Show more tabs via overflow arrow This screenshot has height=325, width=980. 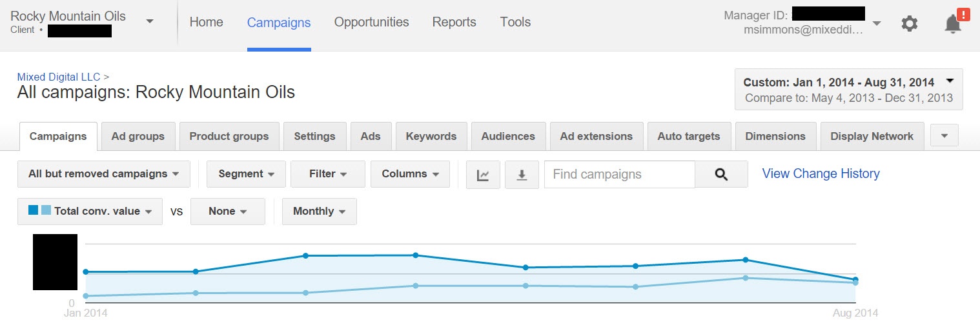pos(944,136)
